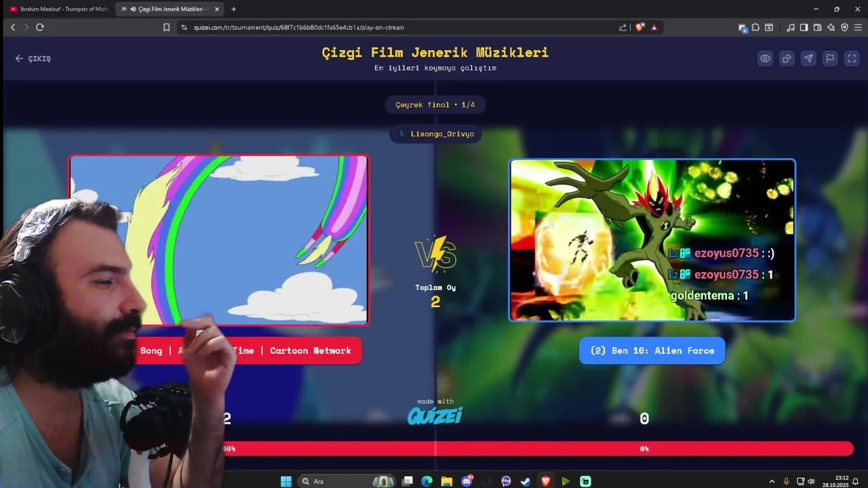The image size is (868, 488).
Task: Open File Explorer from the taskbar
Action: (446, 481)
